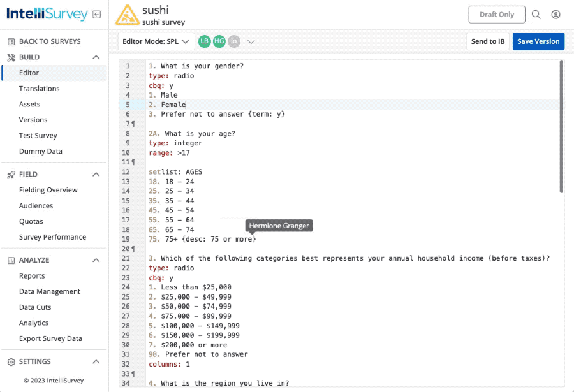Image resolution: width=574 pixels, height=392 pixels.
Task: Open Translations page
Action: tap(39, 89)
